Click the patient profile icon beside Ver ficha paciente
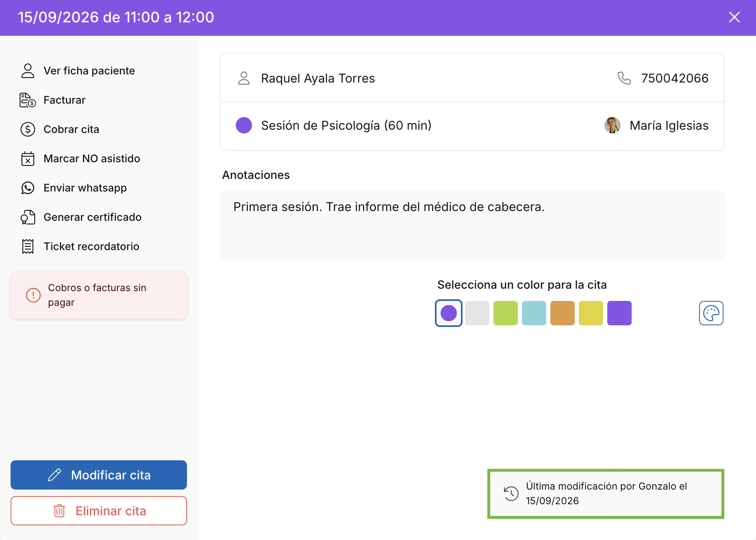Viewport: 756px width, 540px height. (28, 71)
